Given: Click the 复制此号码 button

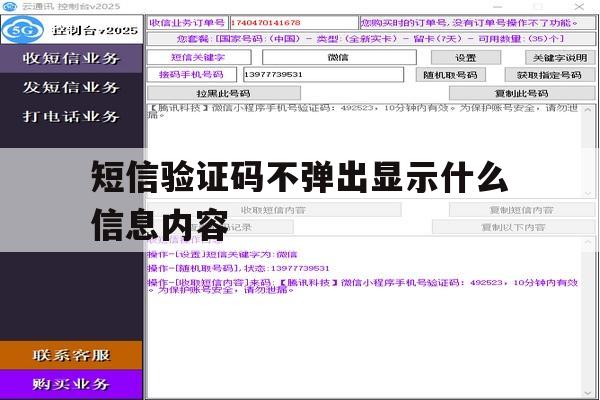Looking at the screenshot, I should 522,93.
